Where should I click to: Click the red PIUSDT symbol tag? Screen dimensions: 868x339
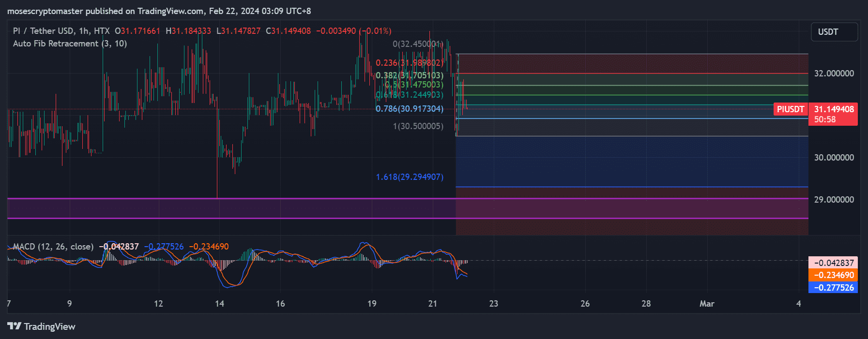(x=791, y=109)
